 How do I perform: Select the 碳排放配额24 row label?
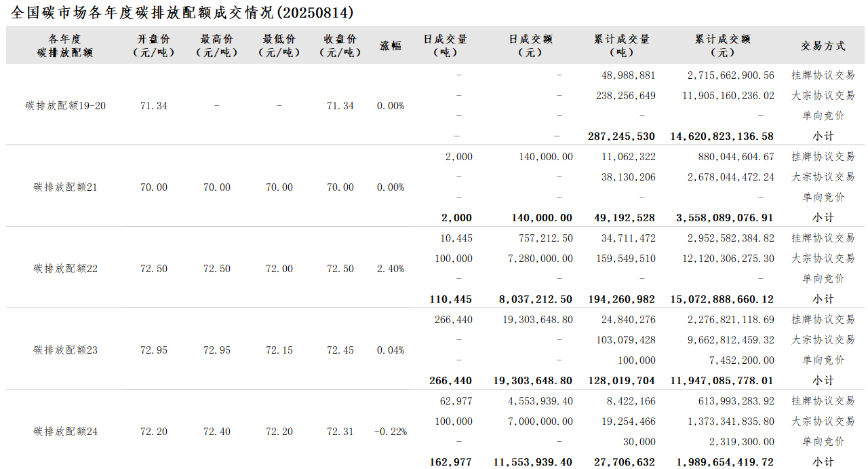pos(66,432)
